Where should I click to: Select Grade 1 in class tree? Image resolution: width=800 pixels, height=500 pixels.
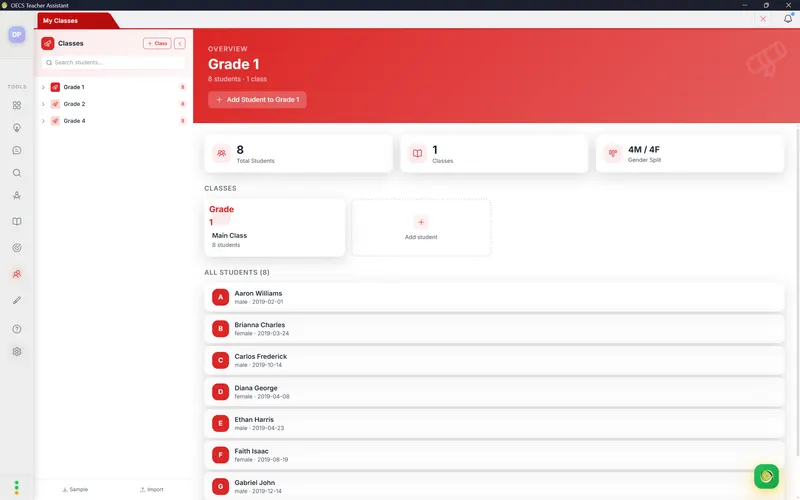[x=113, y=87]
